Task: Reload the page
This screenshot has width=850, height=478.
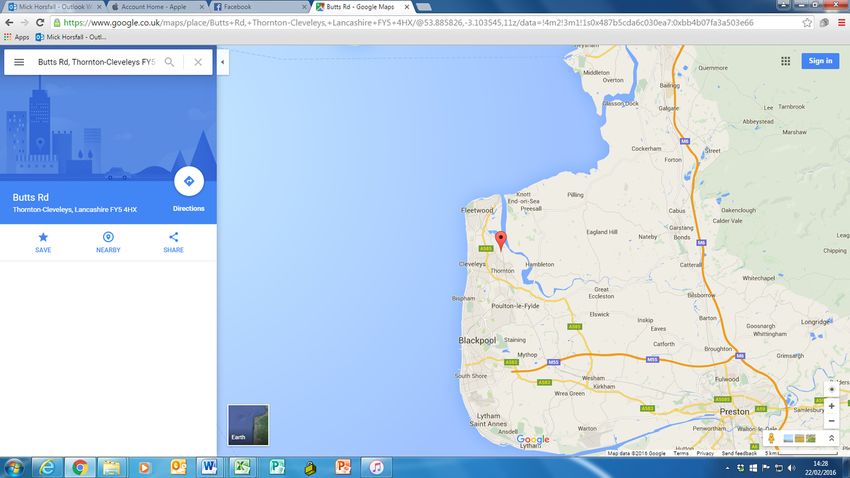Action: tap(40, 23)
